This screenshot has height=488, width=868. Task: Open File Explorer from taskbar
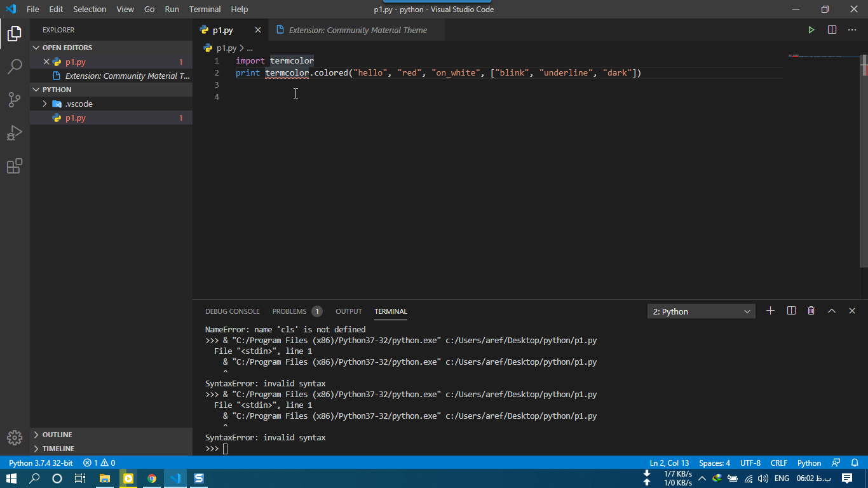105,478
